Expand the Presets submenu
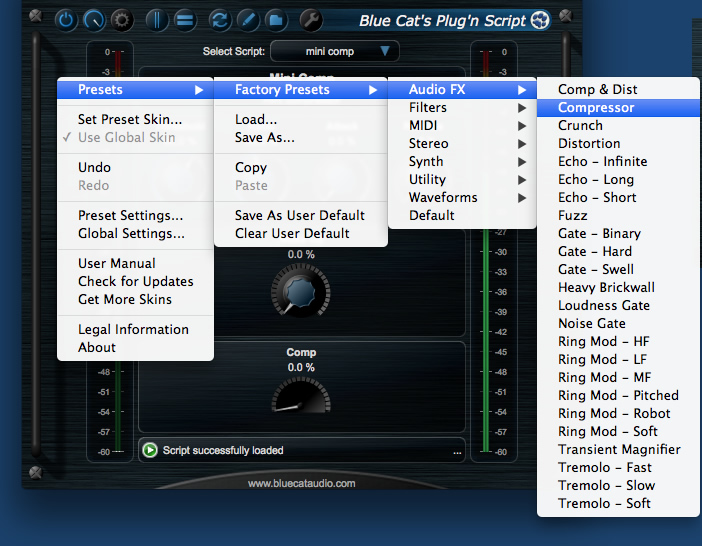Image resolution: width=702 pixels, height=546 pixels. [135, 90]
